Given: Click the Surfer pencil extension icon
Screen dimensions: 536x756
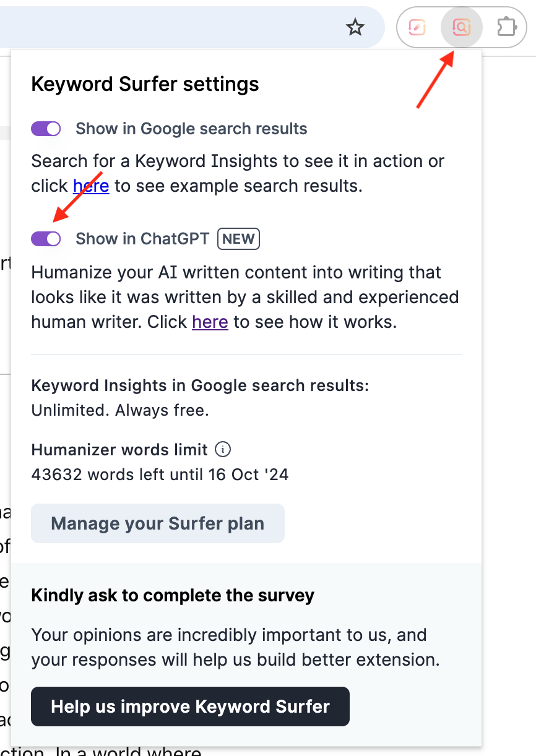Looking at the screenshot, I should click(418, 27).
